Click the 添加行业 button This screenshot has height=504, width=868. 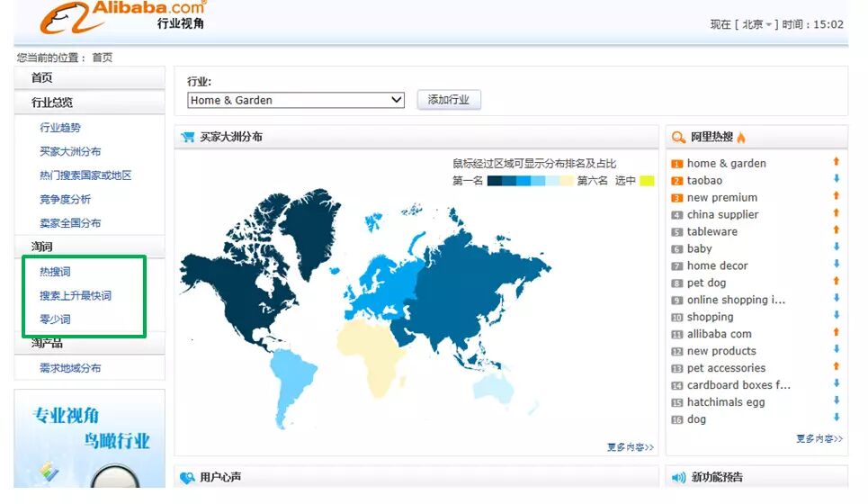[449, 100]
